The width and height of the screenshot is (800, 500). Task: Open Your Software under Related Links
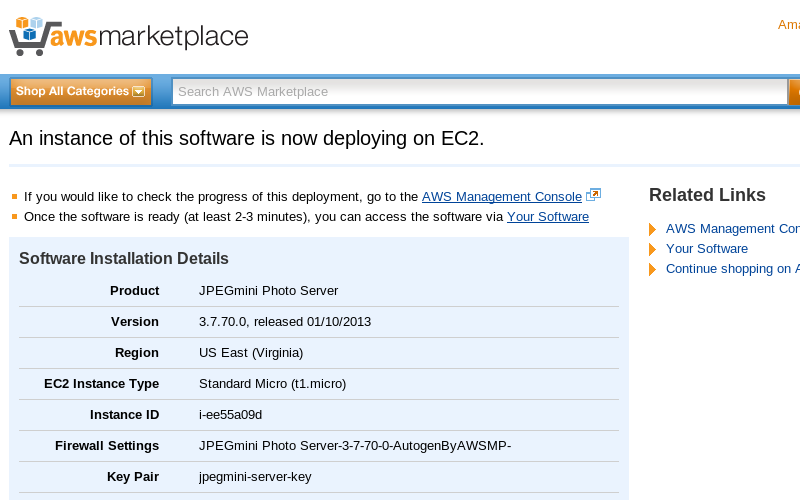707,248
